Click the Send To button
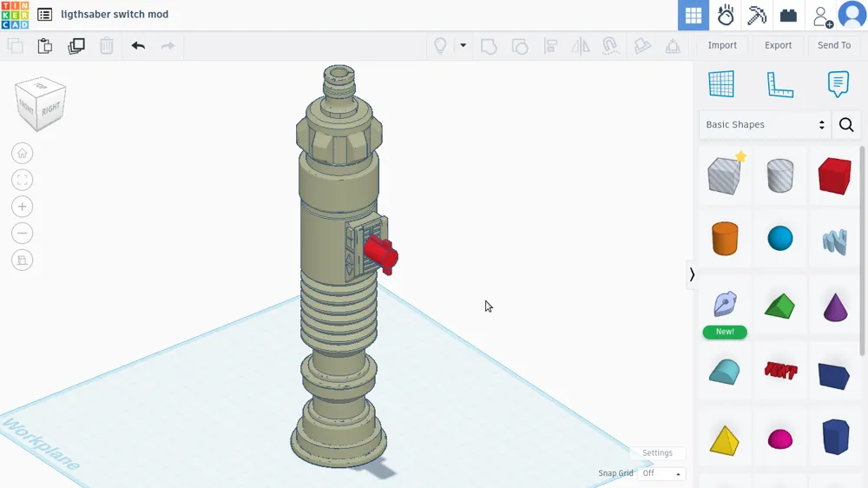This screenshot has width=868, height=488. (x=833, y=45)
